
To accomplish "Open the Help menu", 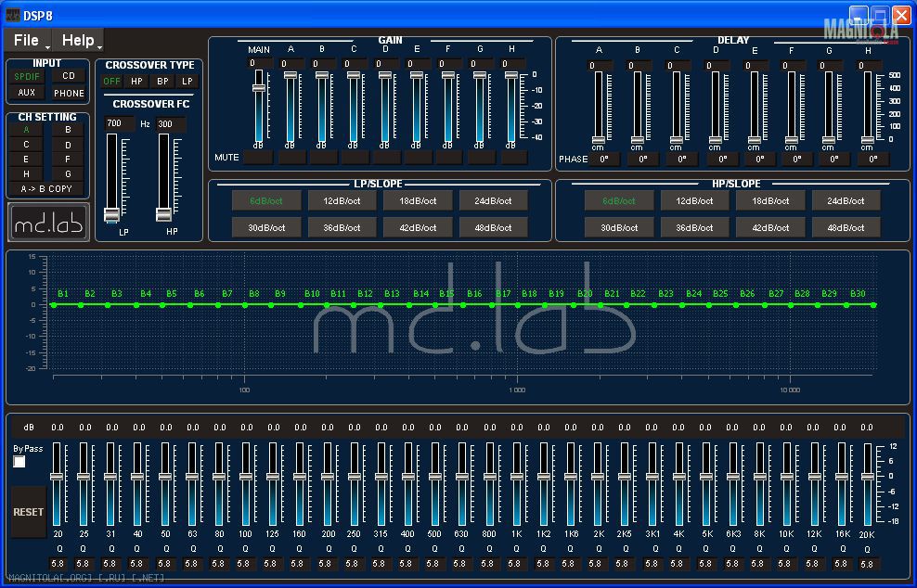I will pos(78,40).
